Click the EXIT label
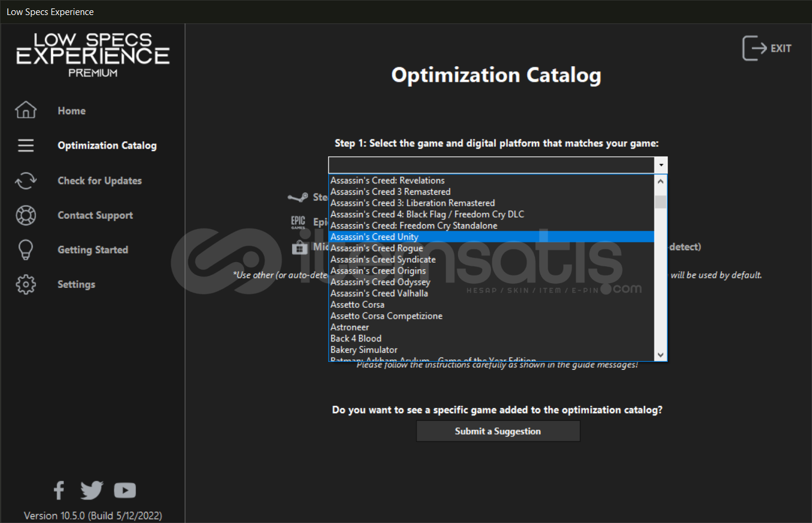 click(x=781, y=48)
